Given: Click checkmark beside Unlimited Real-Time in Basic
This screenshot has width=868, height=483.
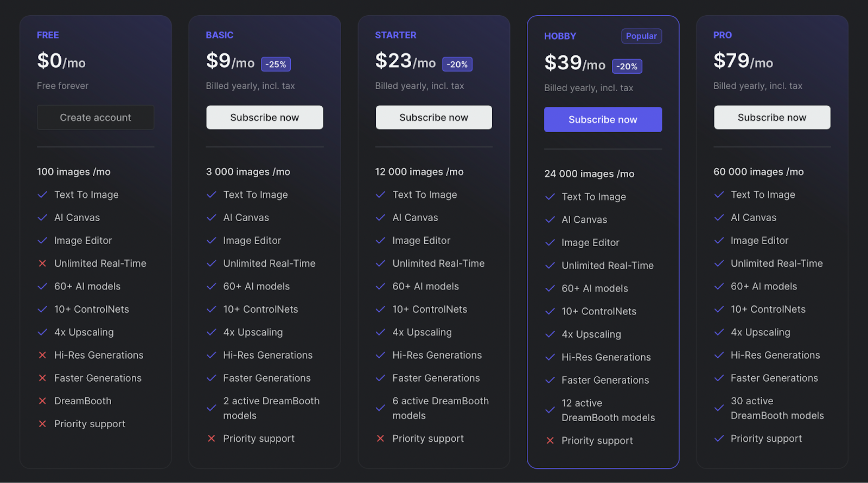Looking at the screenshot, I should pos(212,263).
